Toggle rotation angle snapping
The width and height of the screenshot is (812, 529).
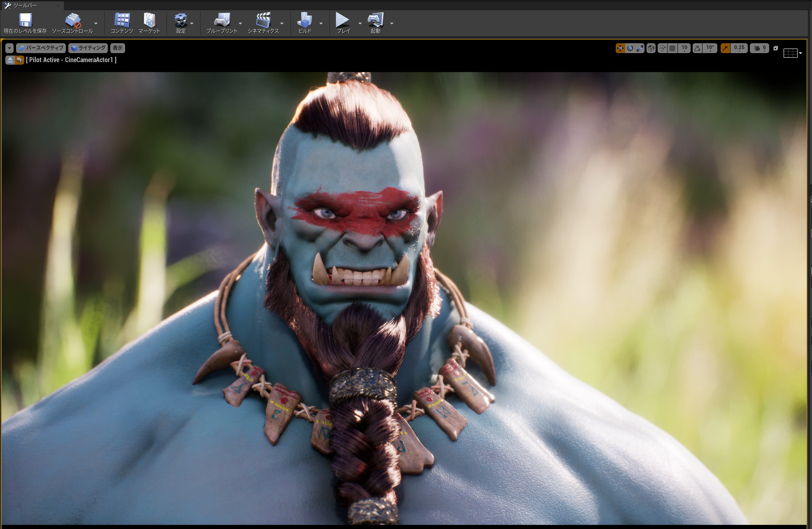coord(698,48)
